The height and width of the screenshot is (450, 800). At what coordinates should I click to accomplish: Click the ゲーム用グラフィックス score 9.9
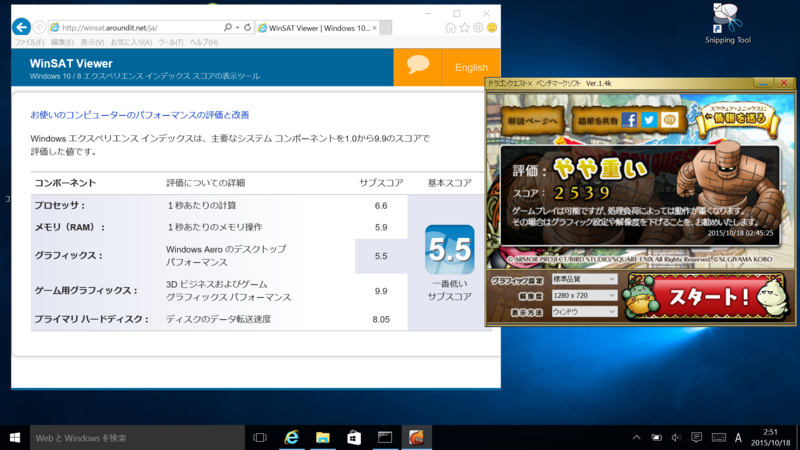381,291
